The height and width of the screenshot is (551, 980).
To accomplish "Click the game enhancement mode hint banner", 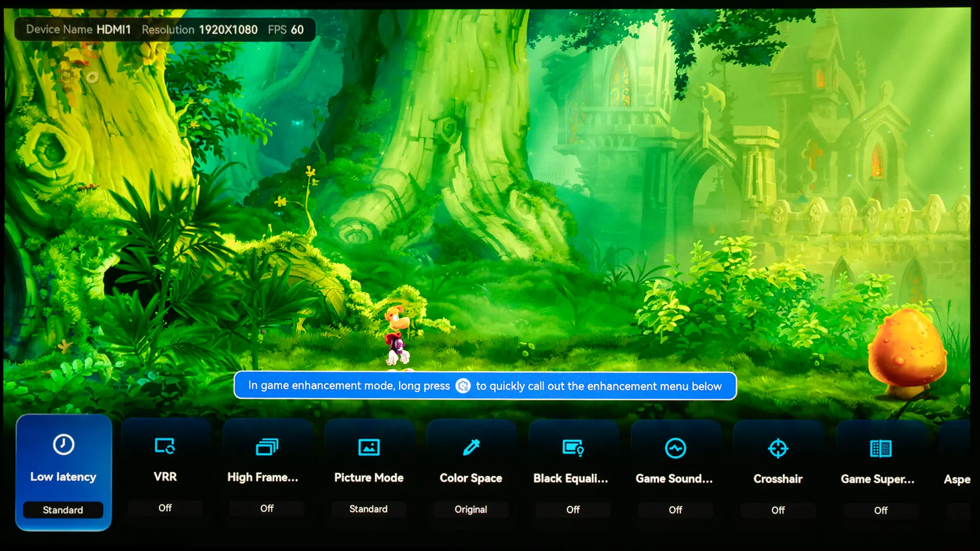I will point(485,386).
